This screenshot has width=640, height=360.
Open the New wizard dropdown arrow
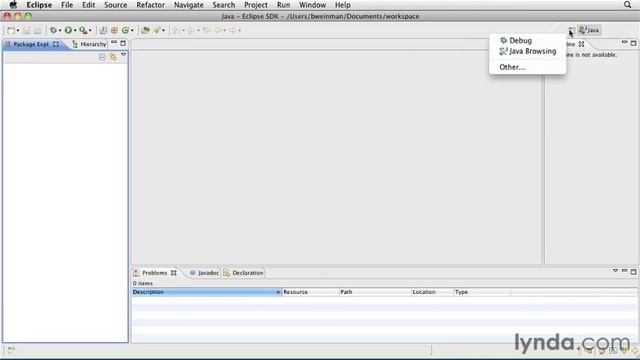18,31
